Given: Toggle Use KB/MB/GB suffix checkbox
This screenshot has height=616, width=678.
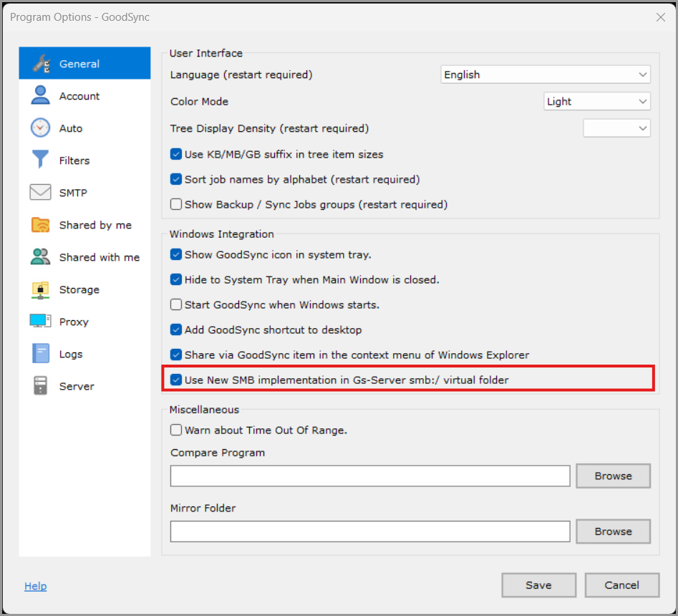Looking at the screenshot, I should tap(176, 154).
